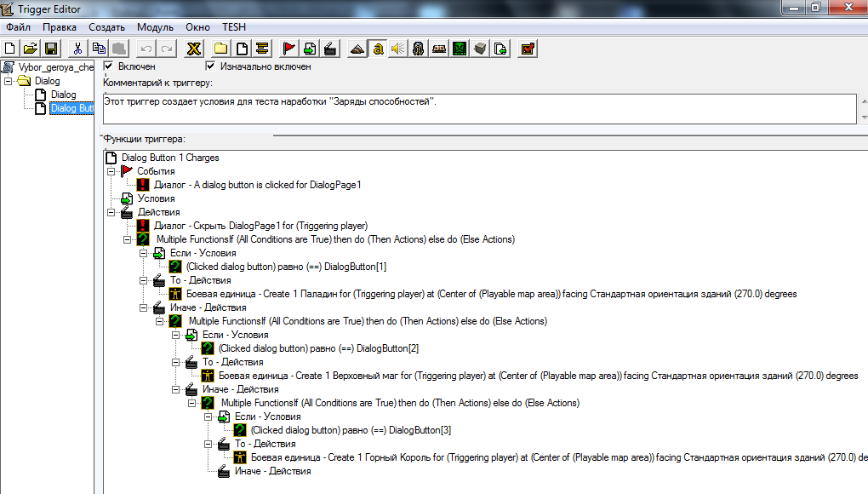The height and width of the screenshot is (494, 868).
Task: Click comment box scrollbar down arrow
Action: (864, 118)
